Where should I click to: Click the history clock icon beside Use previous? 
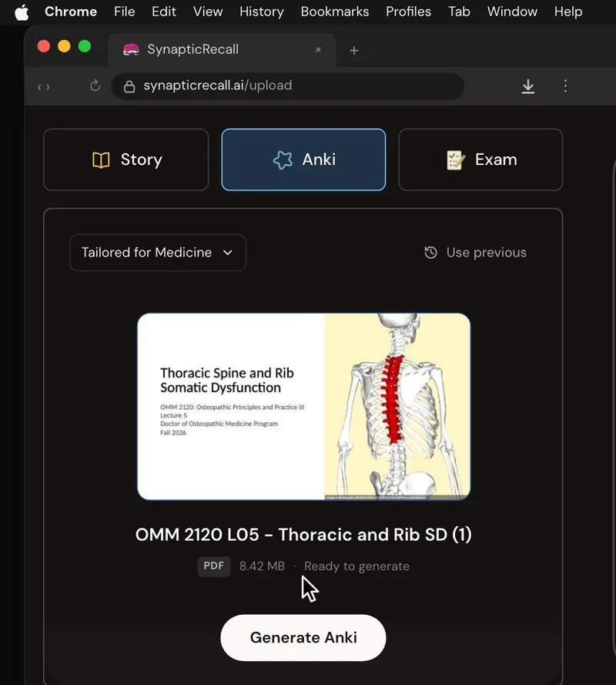click(x=430, y=253)
